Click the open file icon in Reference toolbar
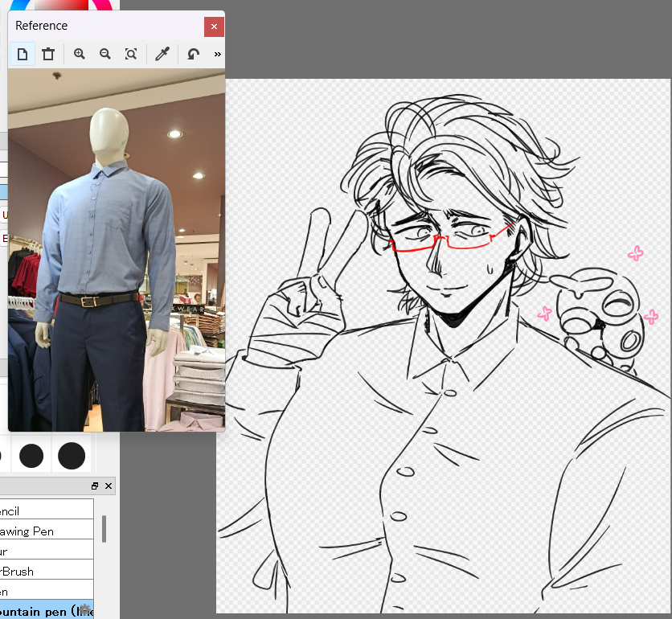This screenshot has height=619, width=672. pos(23,54)
